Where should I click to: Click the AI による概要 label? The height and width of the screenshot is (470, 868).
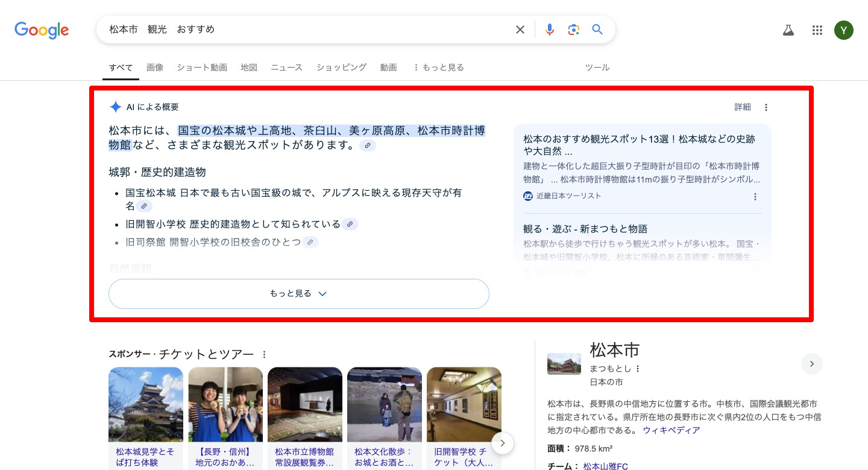click(x=153, y=107)
